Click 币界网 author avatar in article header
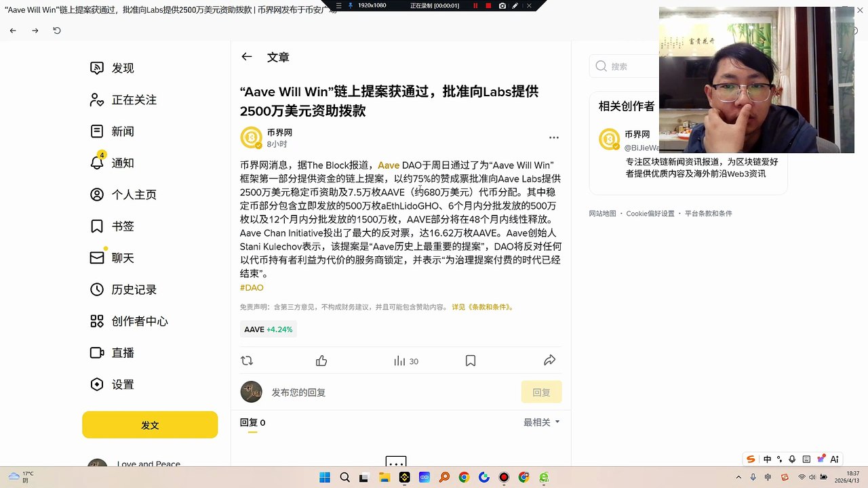This screenshot has width=868, height=488. (x=252, y=138)
